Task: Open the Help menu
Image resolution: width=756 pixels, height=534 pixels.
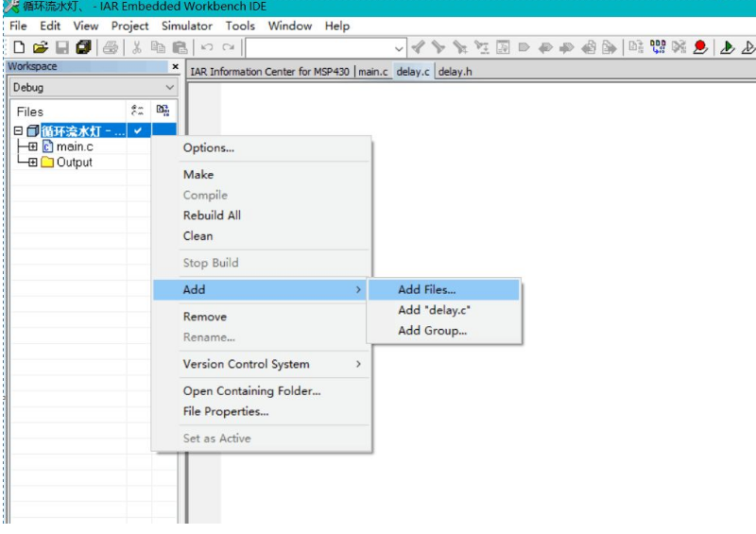Action: [x=337, y=26]
